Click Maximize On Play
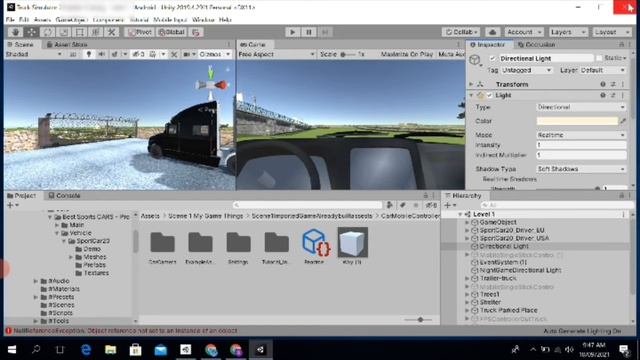The height and width of the screenshot is (360, 640). (407, 54)
